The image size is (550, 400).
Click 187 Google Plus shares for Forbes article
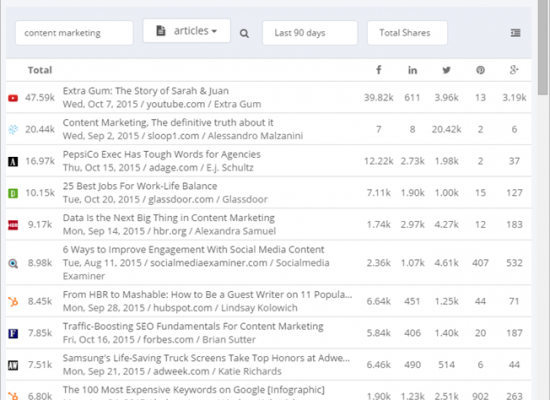(x=514, y=333)
